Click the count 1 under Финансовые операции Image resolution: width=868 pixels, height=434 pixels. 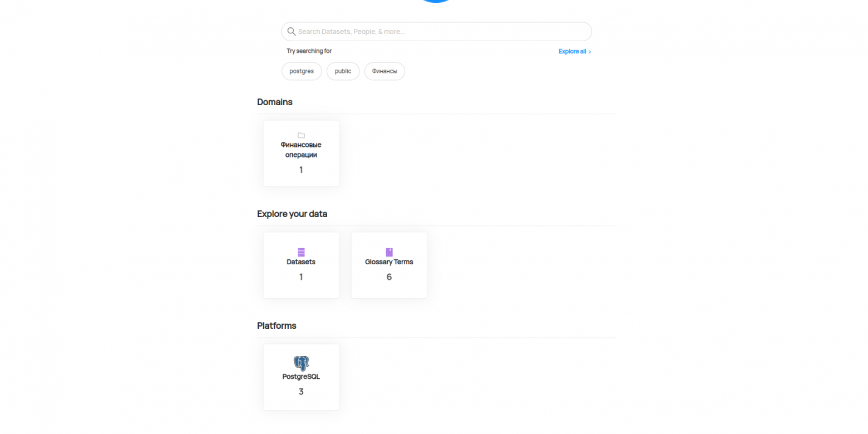tap(301, 170)
